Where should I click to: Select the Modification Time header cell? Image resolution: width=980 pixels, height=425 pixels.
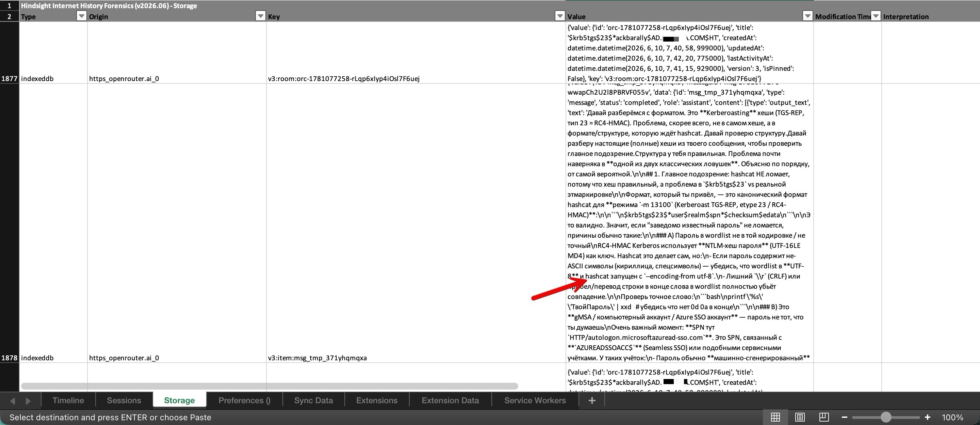click(847, 16)
